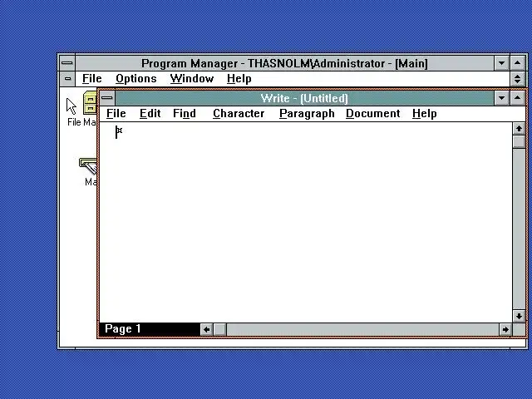Click inside the Write document text area

point(305,222)
